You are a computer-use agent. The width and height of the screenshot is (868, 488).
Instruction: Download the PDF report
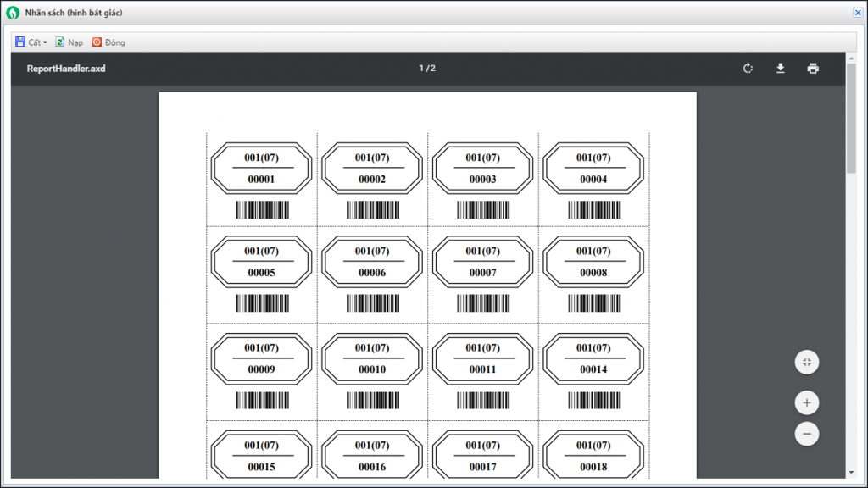pos(781,69)
